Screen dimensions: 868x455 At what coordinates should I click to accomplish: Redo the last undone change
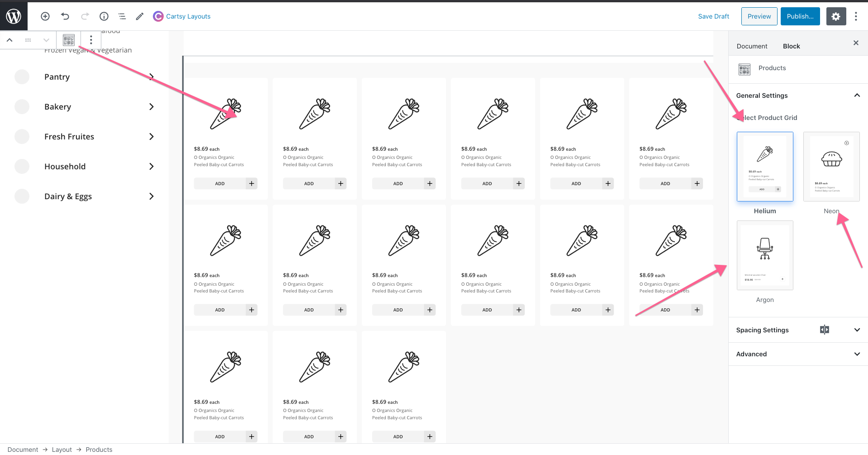tap(85, 16)
